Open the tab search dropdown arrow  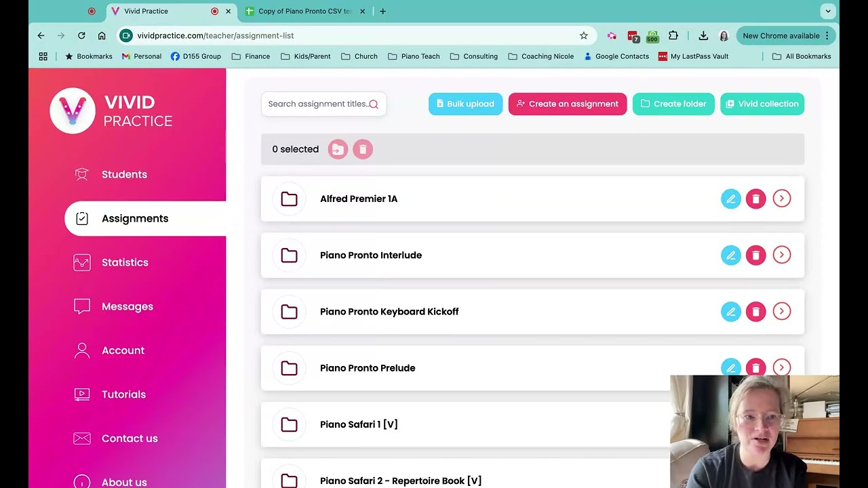828,11
